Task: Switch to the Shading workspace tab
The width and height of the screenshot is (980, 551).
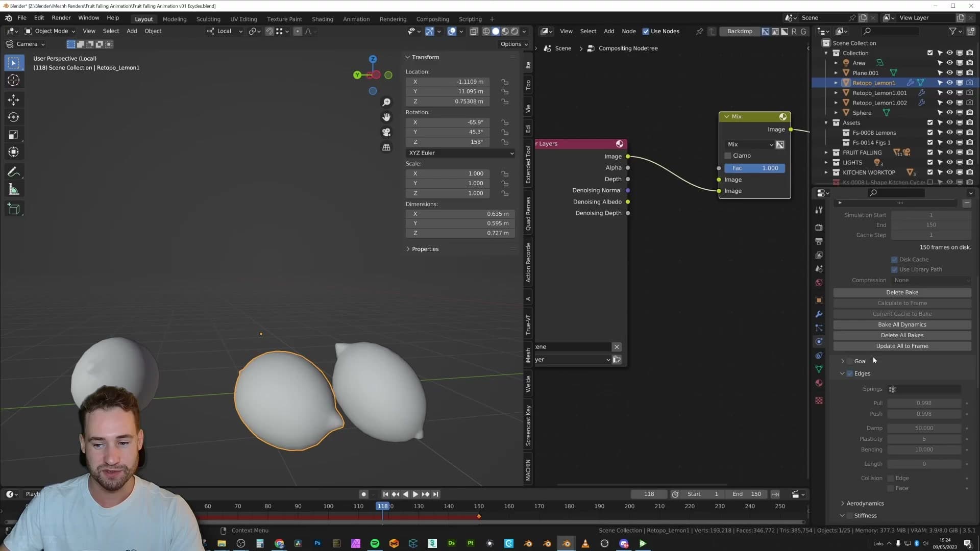Action: pos(323,19)
